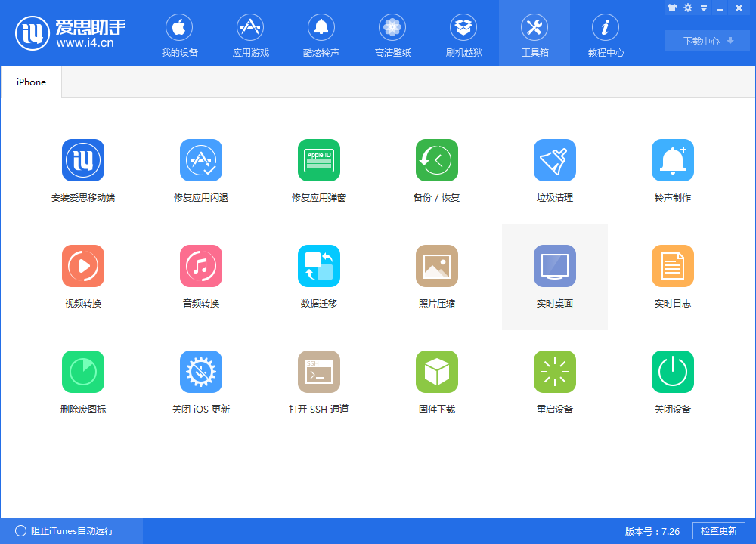Image resolution: width=756 pixels, height=544 pixels.
Task: Go to 刷机越狱 flash jailbreak section
Action: (x=463, y=36)
